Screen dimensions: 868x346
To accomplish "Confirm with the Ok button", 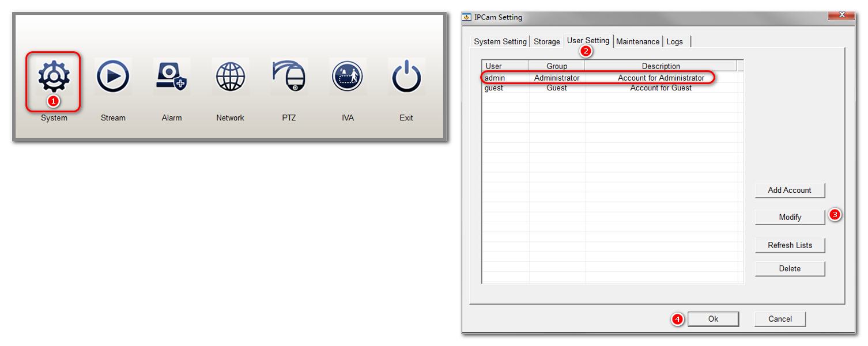I will pyautogui.click(x=713, y=319).
